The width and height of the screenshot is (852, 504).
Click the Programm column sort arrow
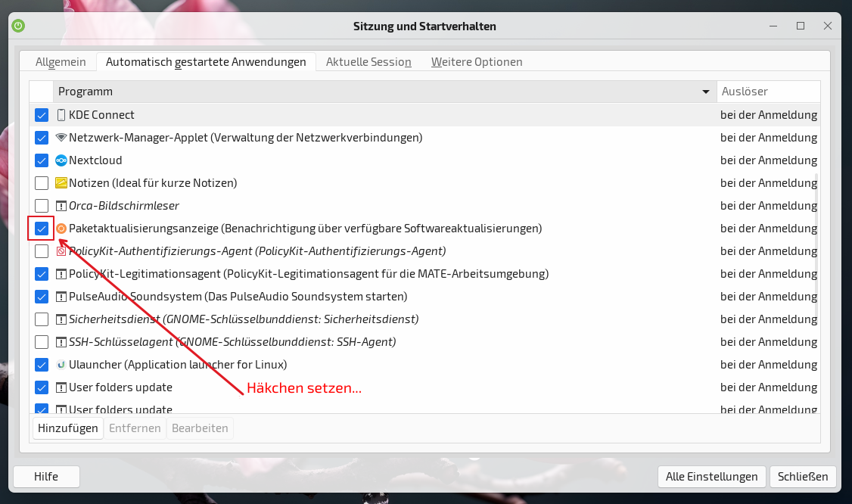click(x=705, y=92)
